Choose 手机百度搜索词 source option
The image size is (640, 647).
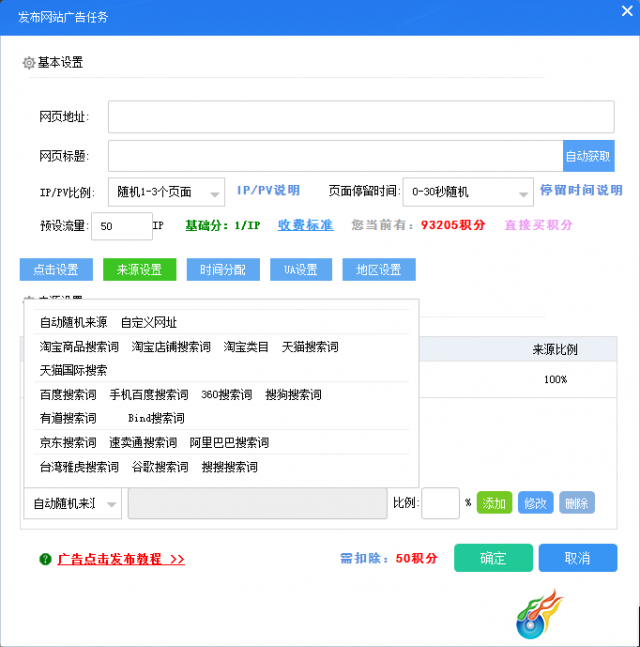coord(149,394)
